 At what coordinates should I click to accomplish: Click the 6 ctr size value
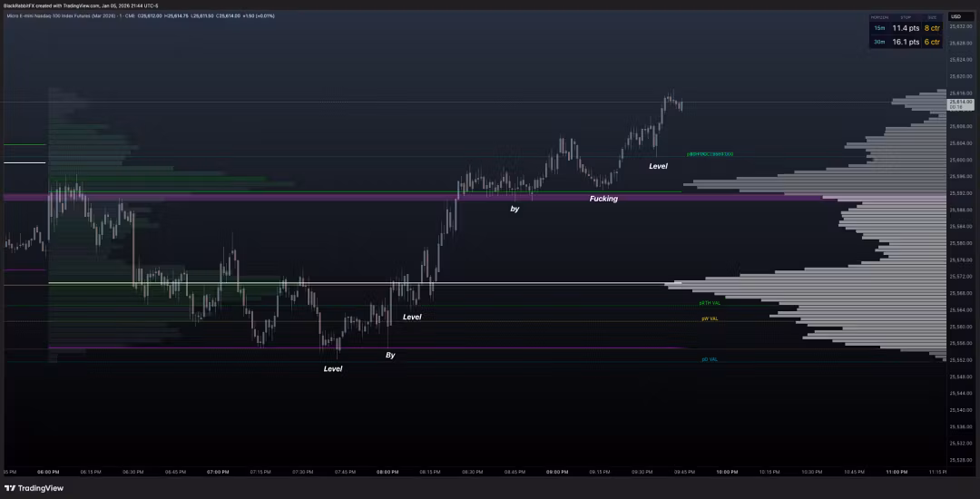(932, 42)
